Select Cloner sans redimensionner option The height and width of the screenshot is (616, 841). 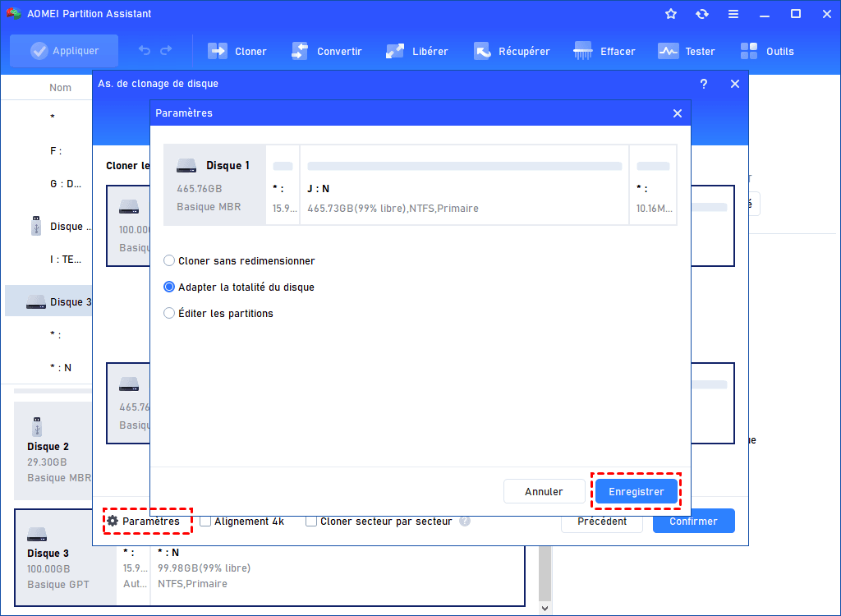[239, 261]
